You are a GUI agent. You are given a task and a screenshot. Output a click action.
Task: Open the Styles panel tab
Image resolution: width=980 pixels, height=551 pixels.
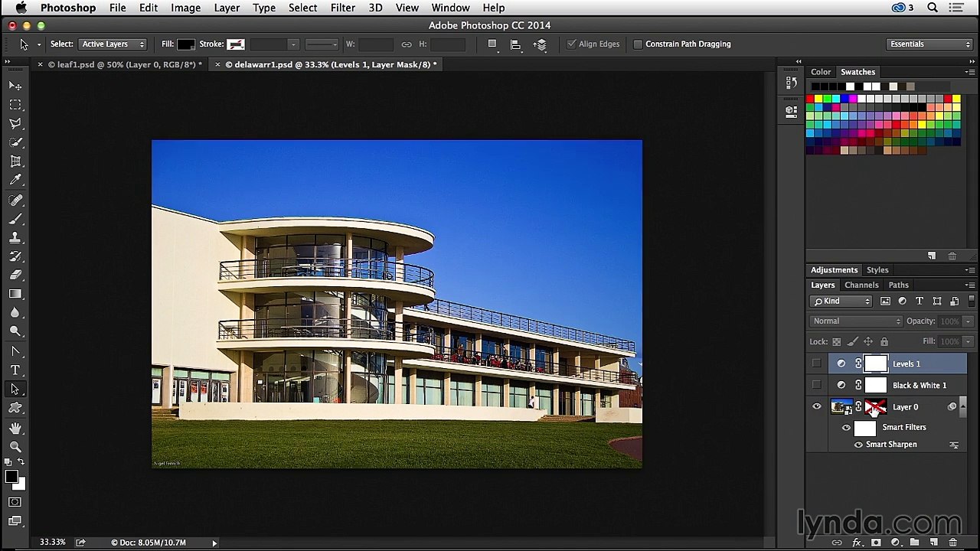pos(877,270)
